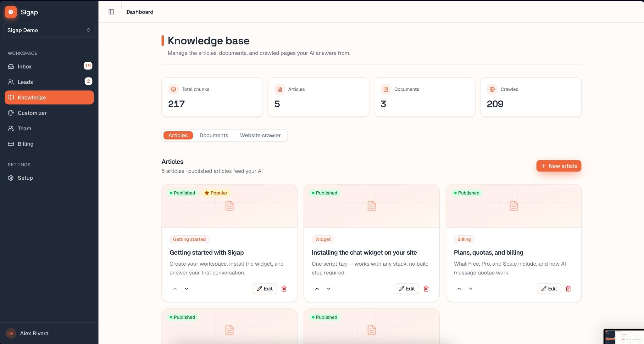Delete Getting started with Sigap article
Image resolution: width=644 pixels, height=344 pixels.
pyautogui.click(x=284, y=289)
